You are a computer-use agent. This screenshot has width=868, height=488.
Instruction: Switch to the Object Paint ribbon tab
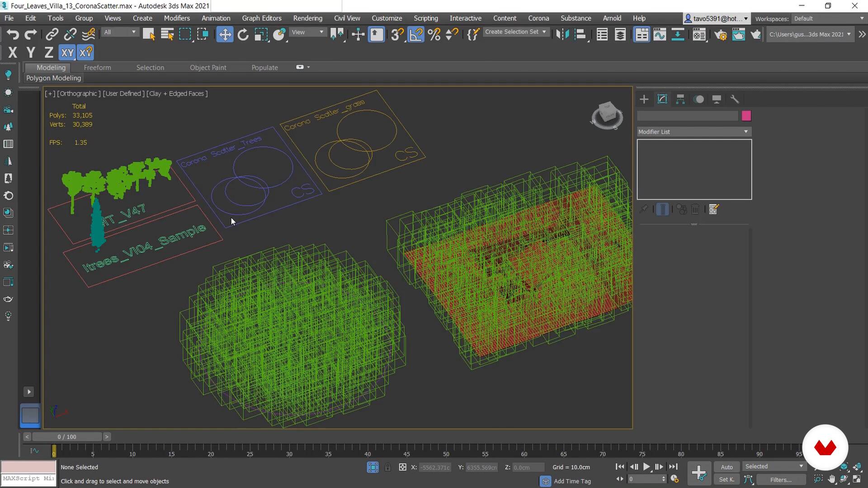(x=208, y=67)
